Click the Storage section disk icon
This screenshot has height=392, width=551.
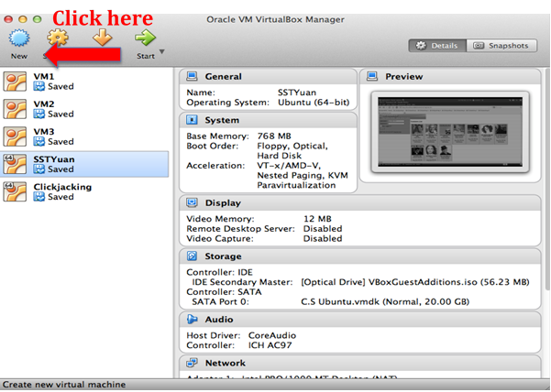pyautogui.click(x=192, y=256)
